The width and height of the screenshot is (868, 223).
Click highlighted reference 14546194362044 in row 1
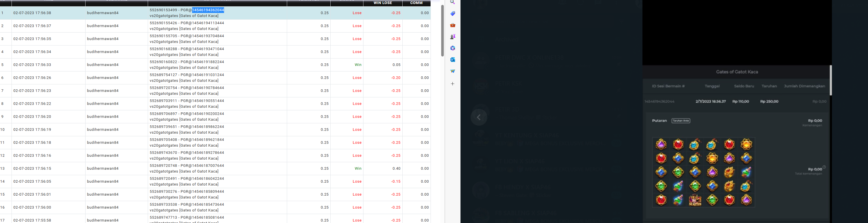pos(208,10)
